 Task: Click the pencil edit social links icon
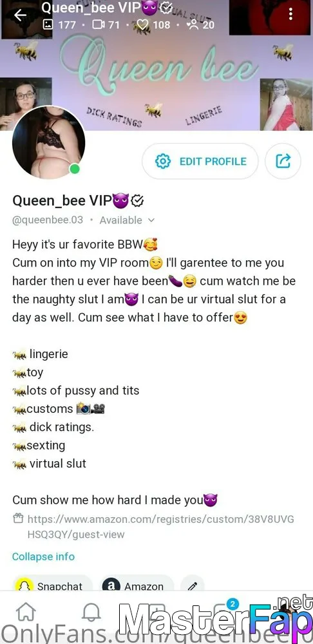coord(193,587)
